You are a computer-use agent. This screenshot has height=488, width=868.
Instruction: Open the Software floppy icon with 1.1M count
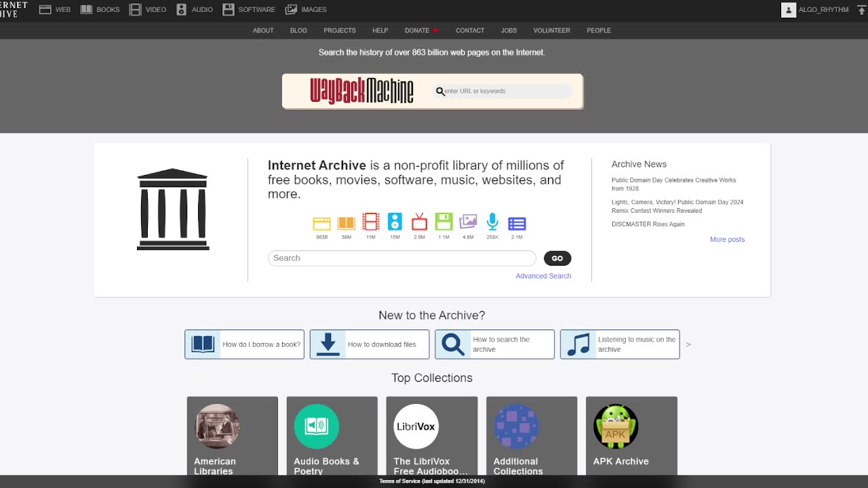443,222
